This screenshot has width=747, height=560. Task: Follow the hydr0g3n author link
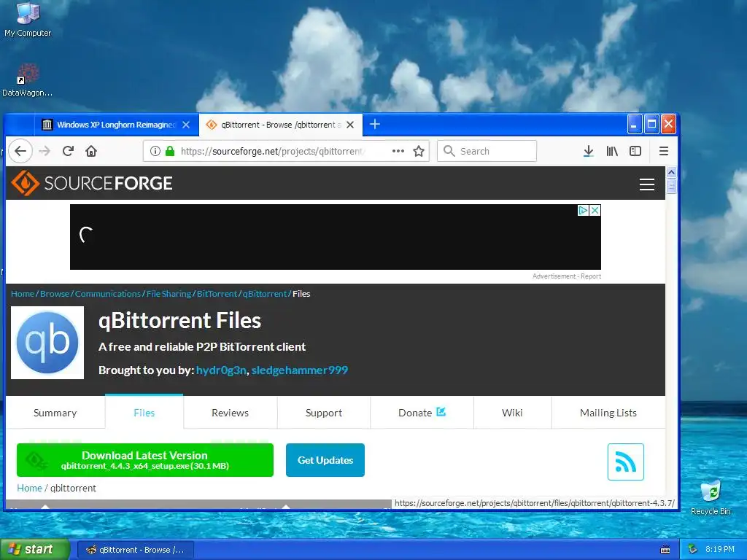[221, 370]
